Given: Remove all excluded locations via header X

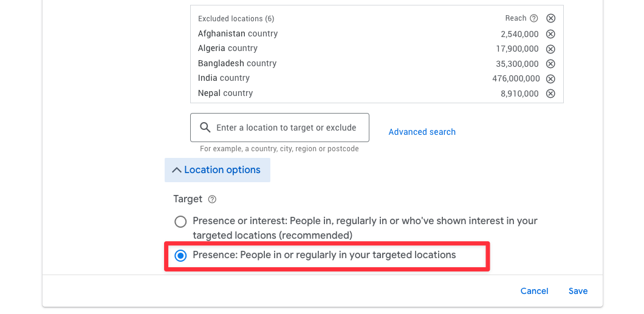Looking at the screenshot, I should click(550, 18).
